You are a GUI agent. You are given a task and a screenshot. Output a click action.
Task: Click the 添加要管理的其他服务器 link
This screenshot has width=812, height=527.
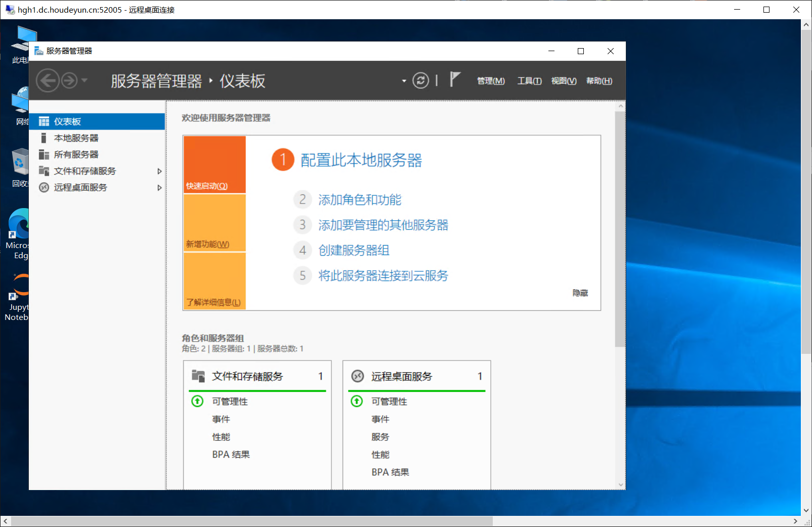coord(383,225)
